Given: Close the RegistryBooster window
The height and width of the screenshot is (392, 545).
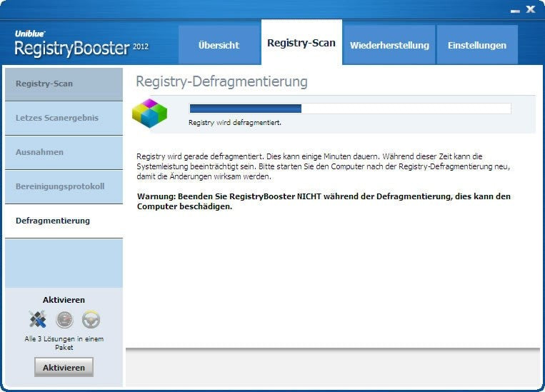Looking at the screenshot, I should [531, 9].
